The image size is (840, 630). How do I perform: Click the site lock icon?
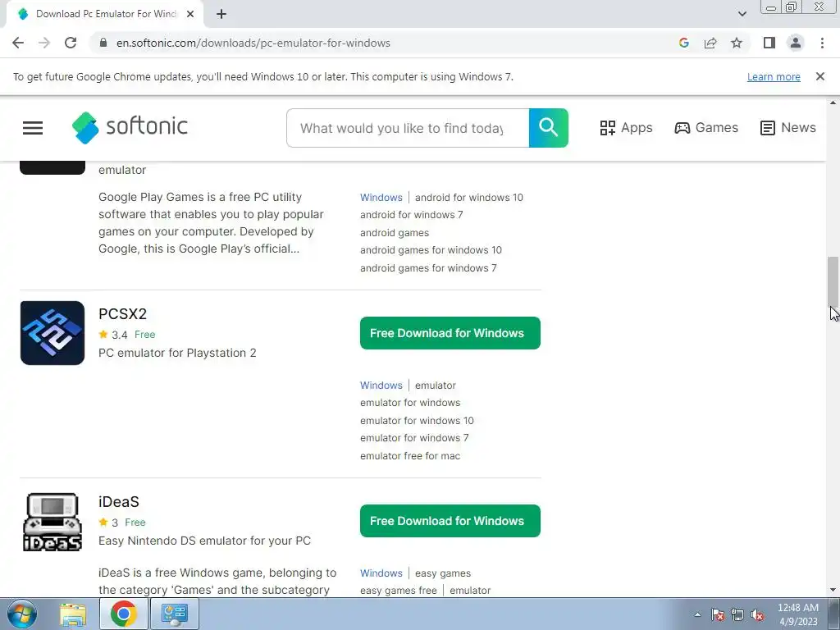point(103,43)
